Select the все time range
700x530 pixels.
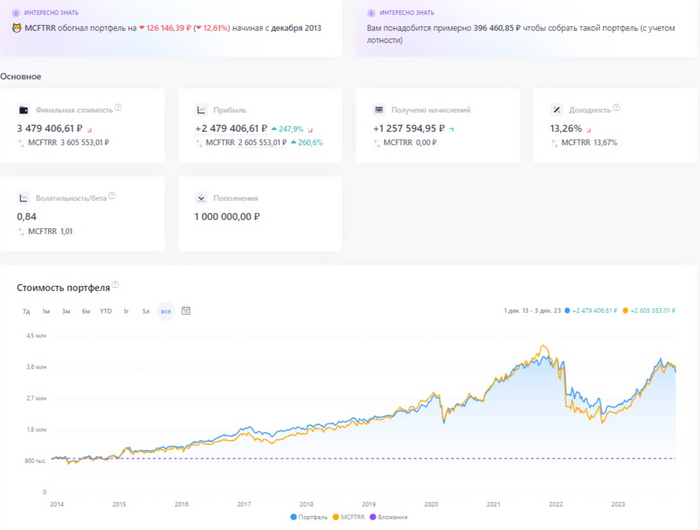tap(166, 311)
